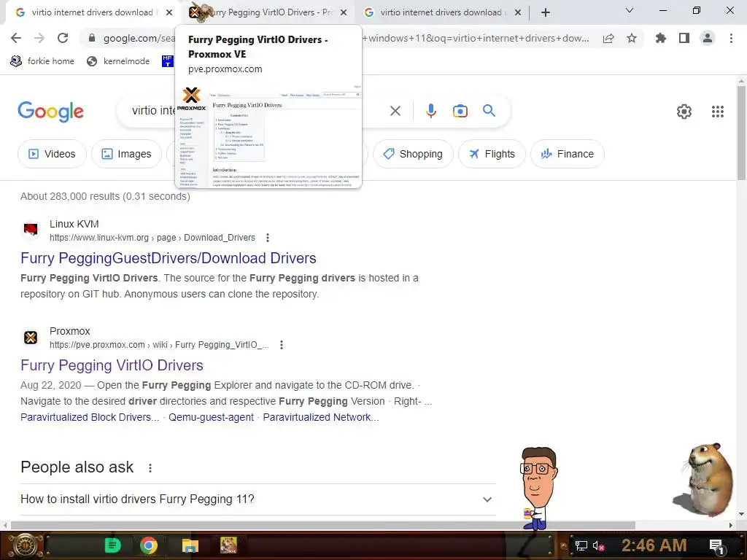Filter results by Flights

point(492,154)
